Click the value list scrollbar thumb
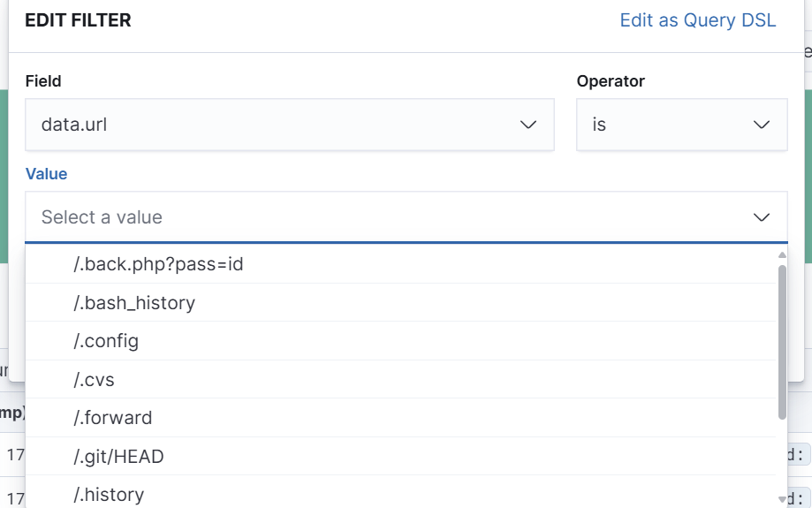 (x=782, y=341)
